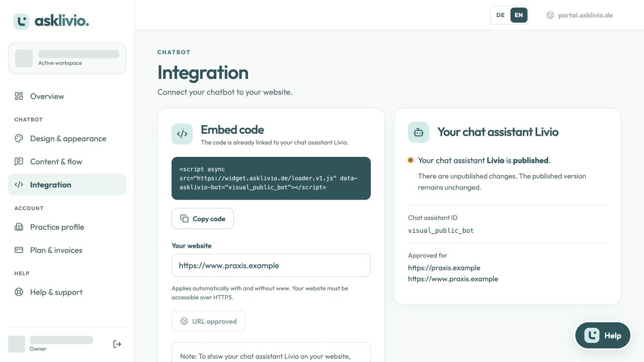Click the chat icon beside Content & flow

pos(19,161)
